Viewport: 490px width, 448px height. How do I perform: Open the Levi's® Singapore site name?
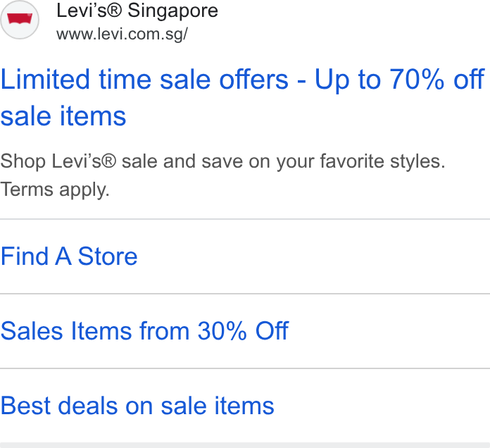click(137, 11)
